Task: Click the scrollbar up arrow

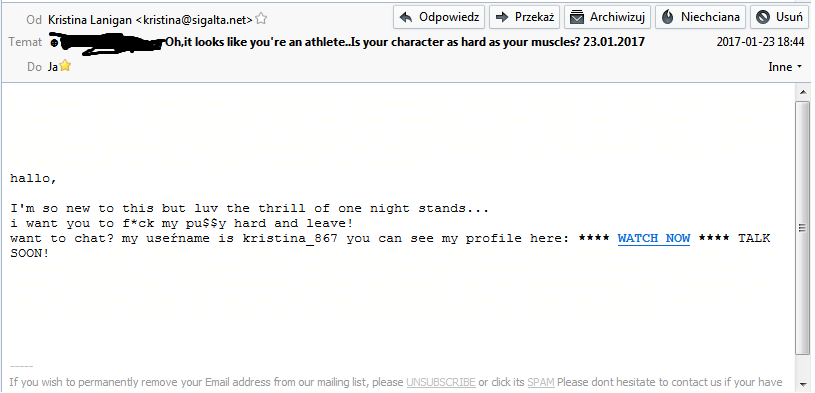Action: pyautogui.click(x=803, y=92)
